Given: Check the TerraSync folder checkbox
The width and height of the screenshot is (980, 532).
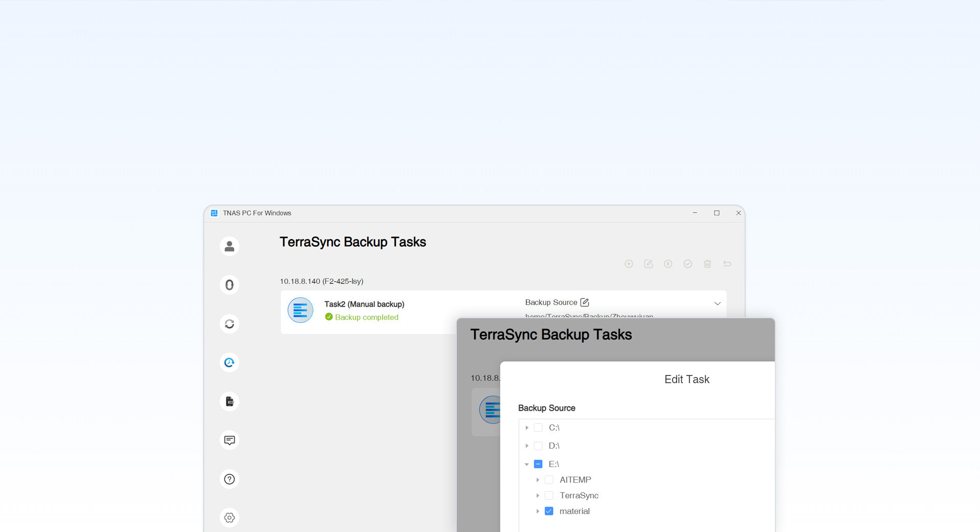Looking at the screenshot, I should [549, 495].
